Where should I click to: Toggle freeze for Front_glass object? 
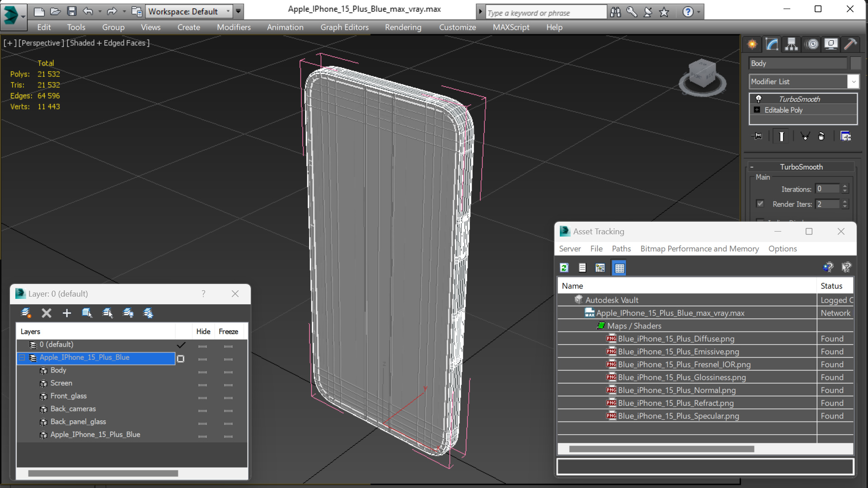click(228, 398)
